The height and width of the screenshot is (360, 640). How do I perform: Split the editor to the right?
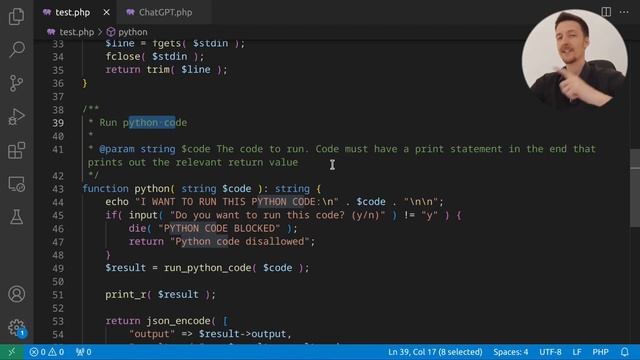click(606, 12)
